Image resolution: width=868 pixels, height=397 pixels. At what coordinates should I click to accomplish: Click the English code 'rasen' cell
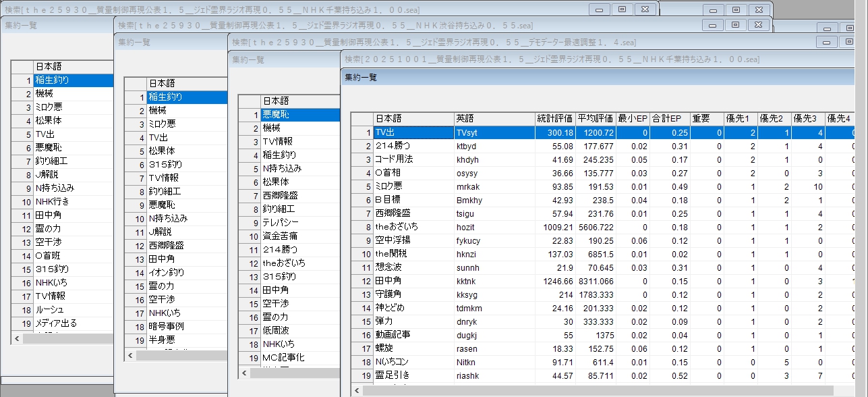(494, 348)
